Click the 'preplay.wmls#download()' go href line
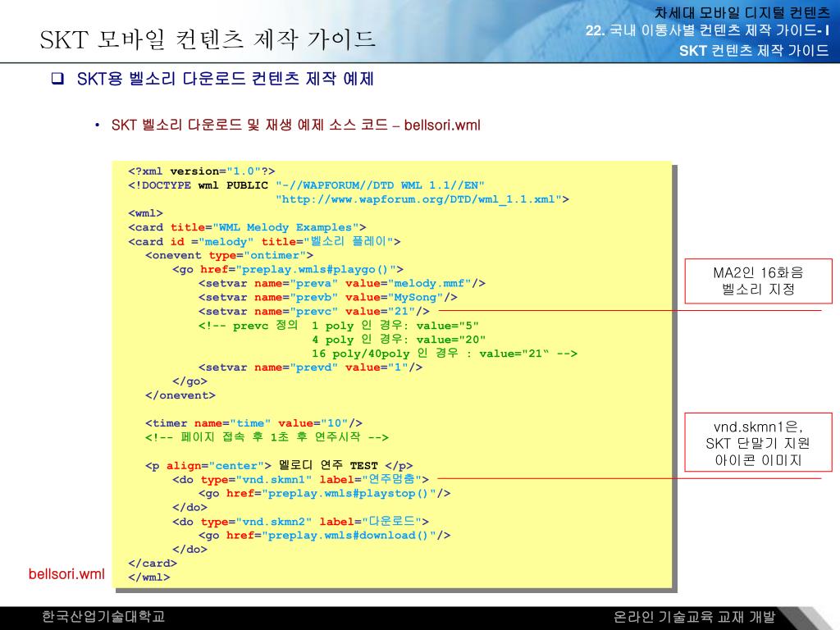Viewport: 840px width, 630px height. point(324,535)
